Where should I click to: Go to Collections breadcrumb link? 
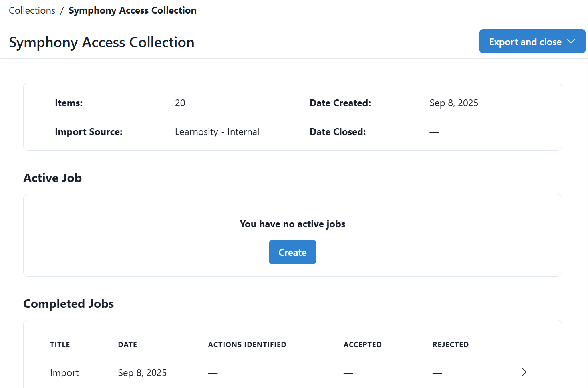(x=32, y=10)
